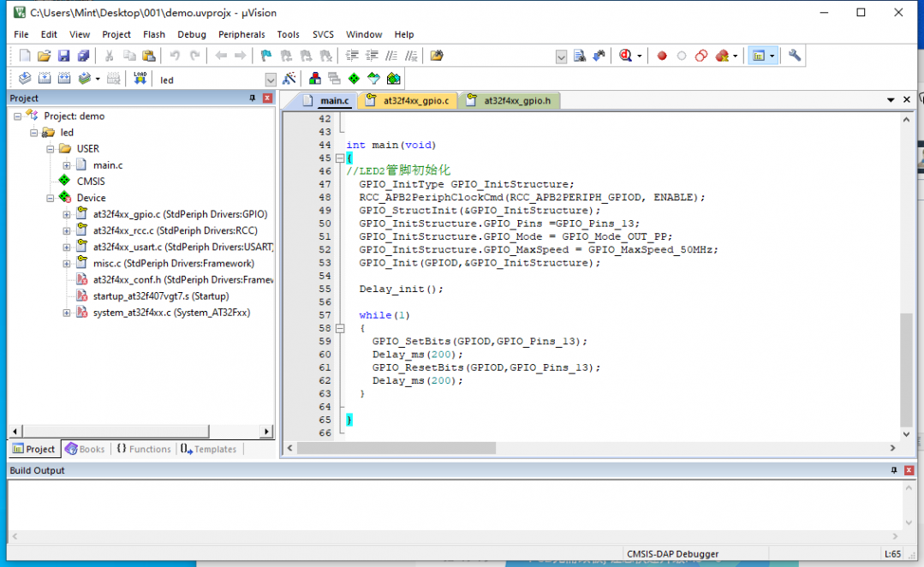
Task: Open the find text combo box dropdown
Action: click(561, 56)
